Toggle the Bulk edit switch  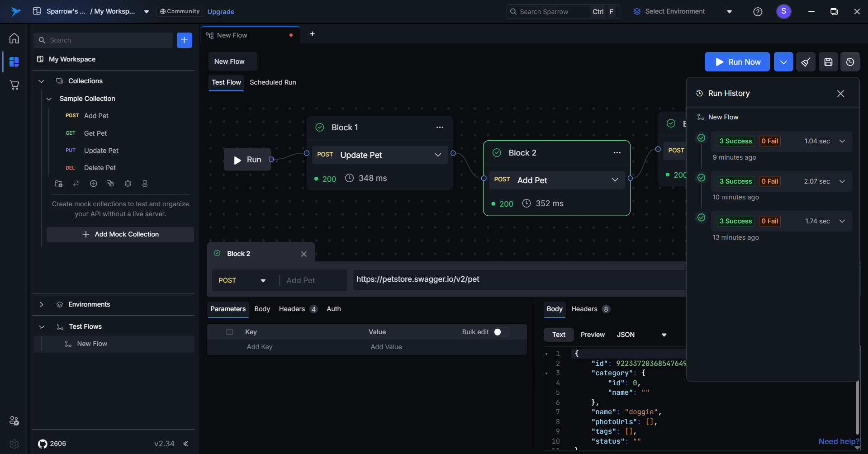click(x=501, y=332)
